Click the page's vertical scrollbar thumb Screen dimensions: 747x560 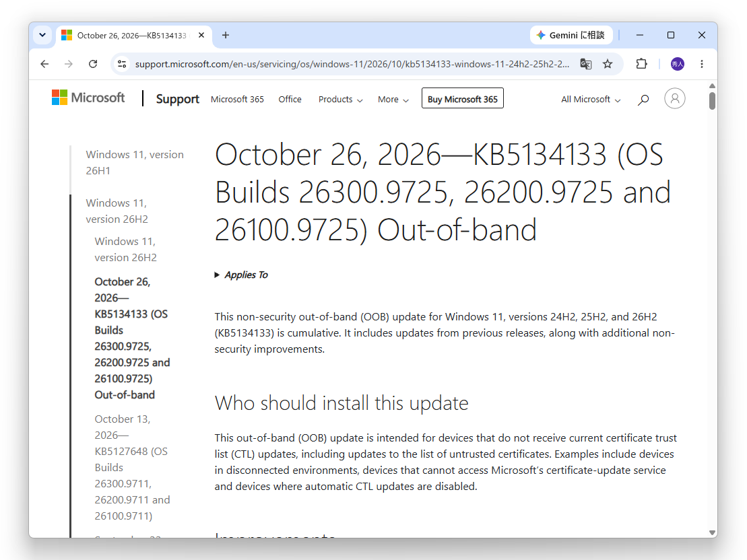712,100
